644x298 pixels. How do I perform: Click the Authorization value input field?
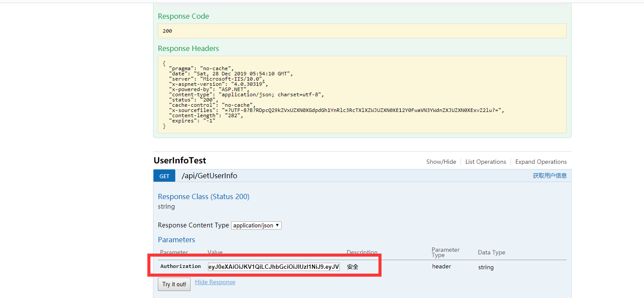(274, 267)
